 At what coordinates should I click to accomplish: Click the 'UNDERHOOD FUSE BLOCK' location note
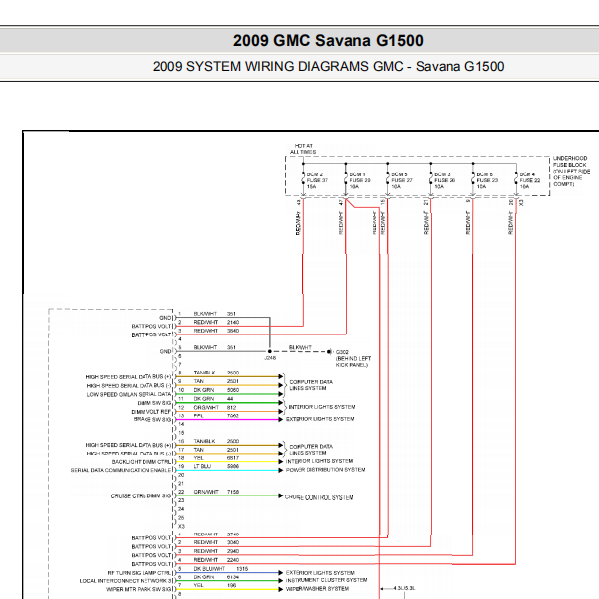(571, 171)
